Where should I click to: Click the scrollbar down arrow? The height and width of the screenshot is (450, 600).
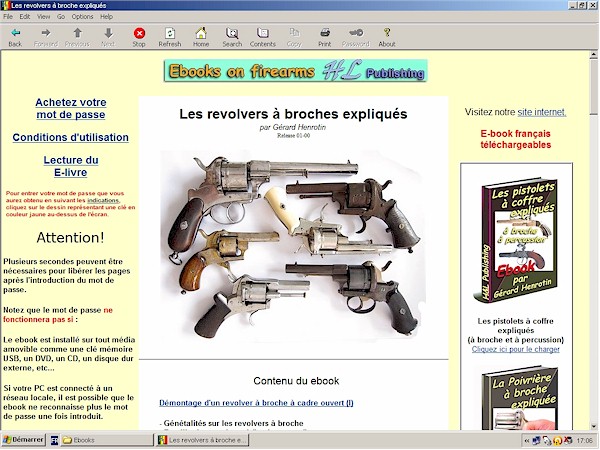tap(593, 426)
